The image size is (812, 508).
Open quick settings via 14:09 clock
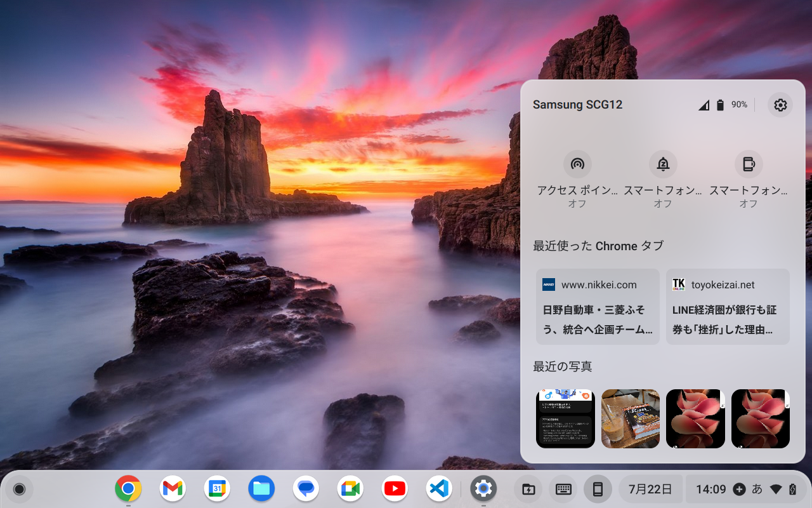pos(711,490)
